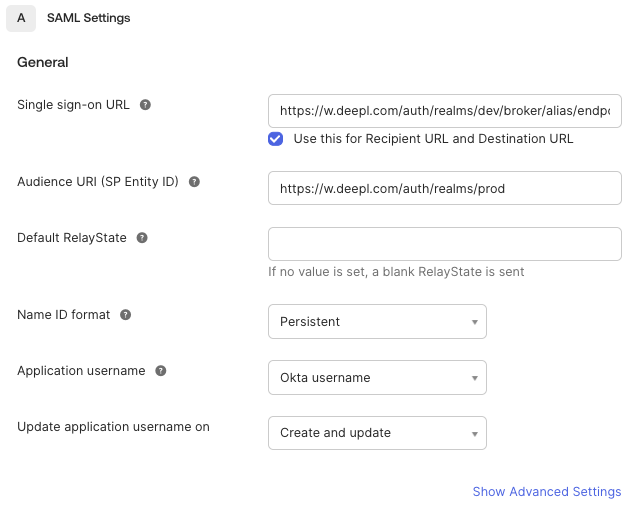Click the 'If no value is set' hint text
The width and height of the screenshot is (635, 514).
(396, 272)
